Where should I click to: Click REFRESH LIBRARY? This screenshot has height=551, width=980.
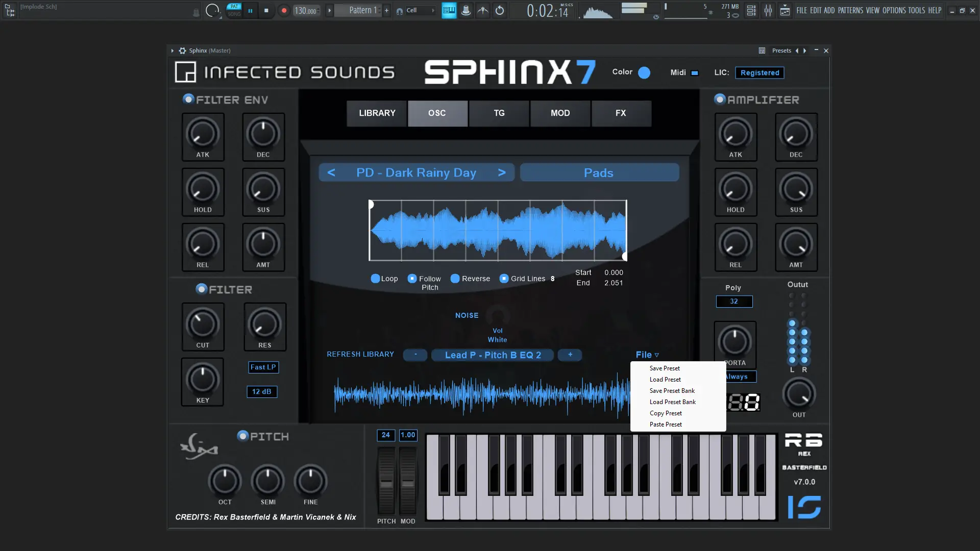point(360,354)
